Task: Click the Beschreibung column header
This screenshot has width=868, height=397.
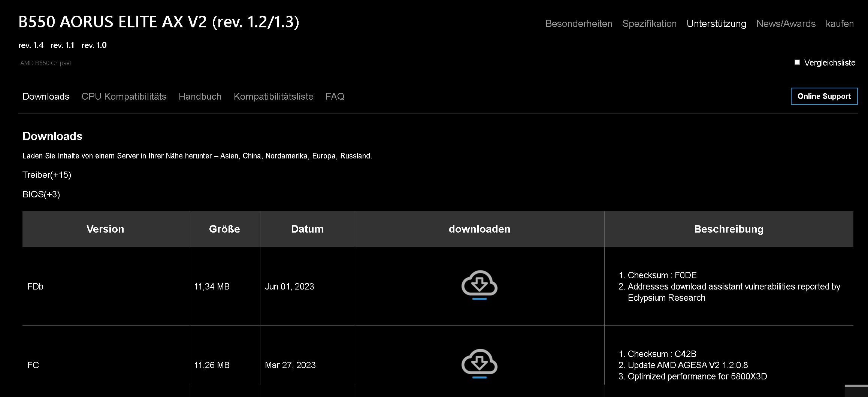Action: (x=729, y=229)
